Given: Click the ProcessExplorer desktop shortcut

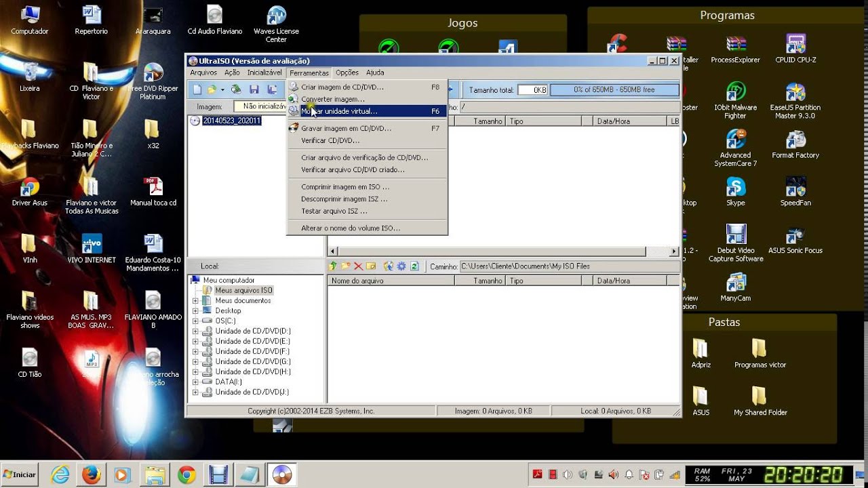Looking at the screenshot, I should click(x=735, y=49).
